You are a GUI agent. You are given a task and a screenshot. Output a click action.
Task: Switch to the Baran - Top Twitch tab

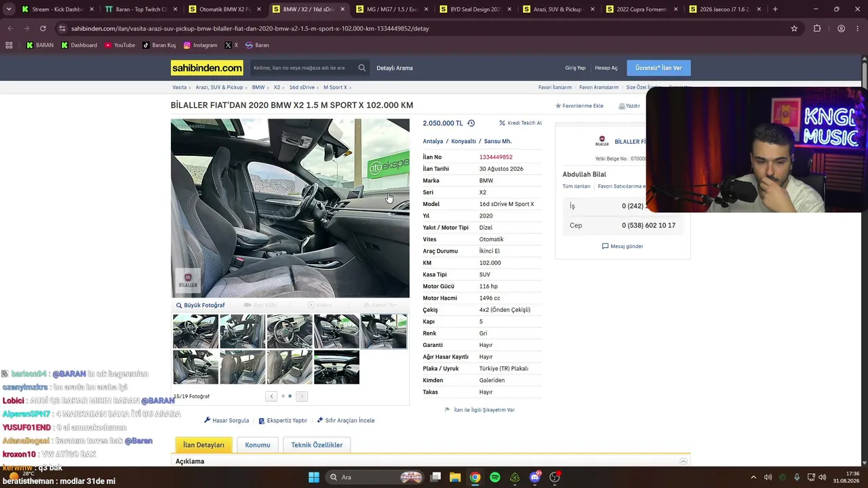(140, 9)
